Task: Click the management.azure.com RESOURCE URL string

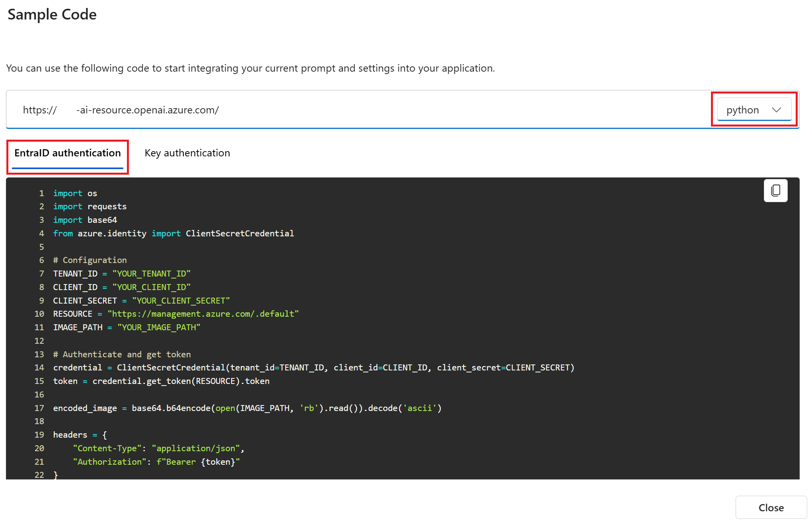Action: click(x=203, y=314)
